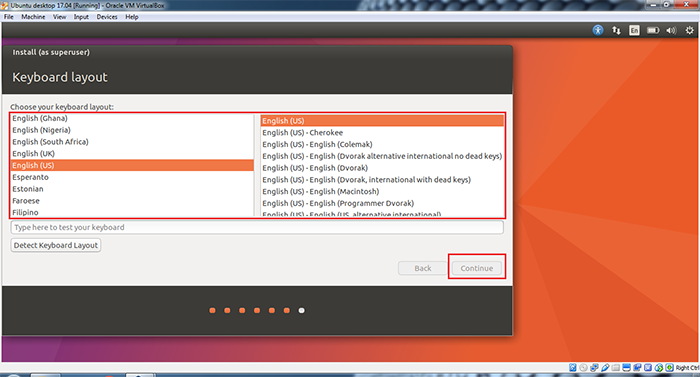
Task: Click Detect Keyboard Layout button
Action: 56,245
